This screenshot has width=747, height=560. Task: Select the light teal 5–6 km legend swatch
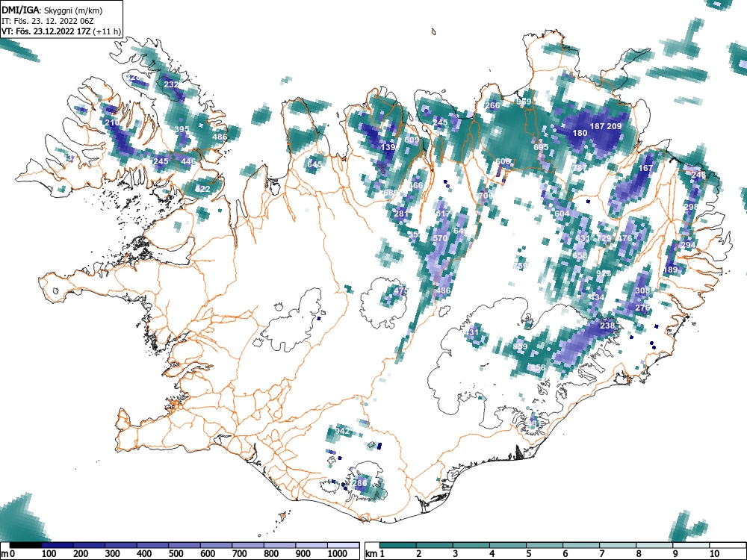tap(545, 545)
